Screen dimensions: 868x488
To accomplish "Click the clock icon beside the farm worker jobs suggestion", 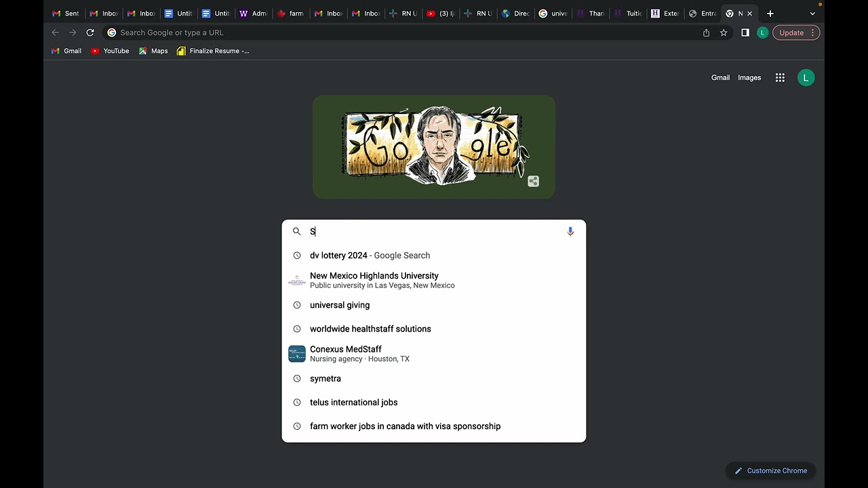I will tap(296, 426).
